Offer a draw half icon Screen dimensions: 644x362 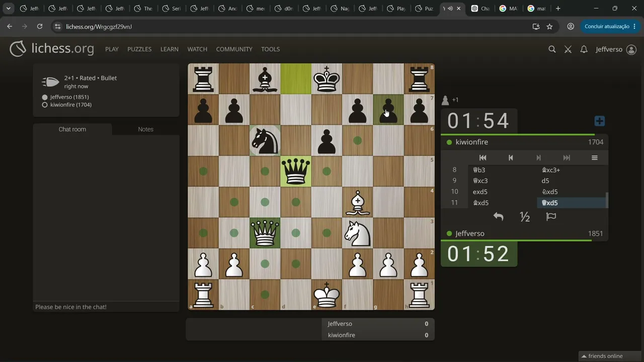(525, 217)
